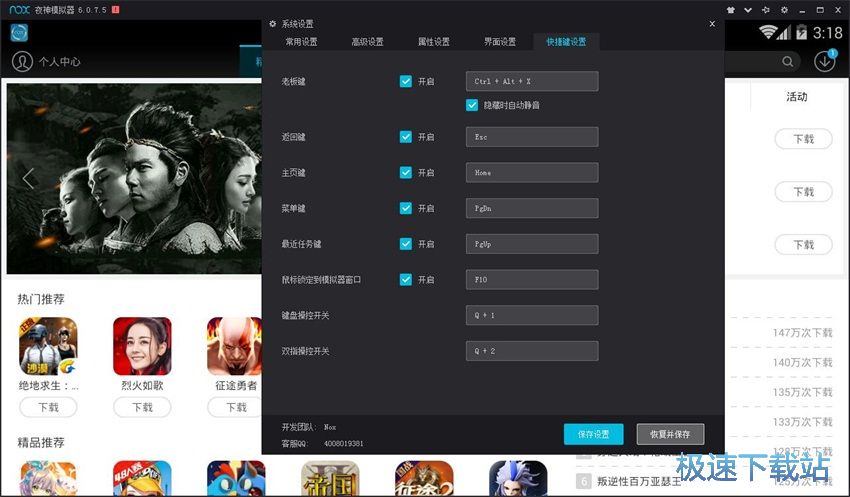Toggle 菜单键 开启 checkbox
This screenshot has height=497, width=850.
tap(405, 208)
